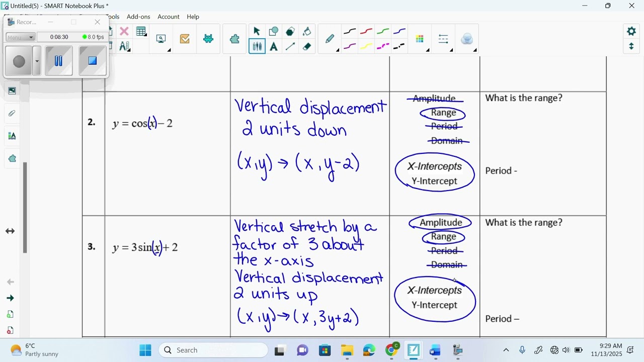Open Properties tab in sidebar
This screenshot has height=362, width=644.
[x=12, y=136]
